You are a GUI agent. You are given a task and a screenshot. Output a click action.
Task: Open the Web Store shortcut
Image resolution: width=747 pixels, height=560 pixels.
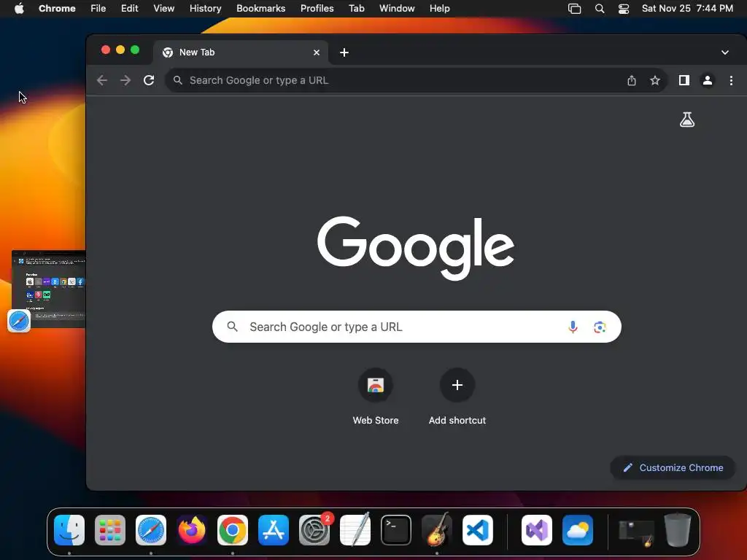(376, 396)
